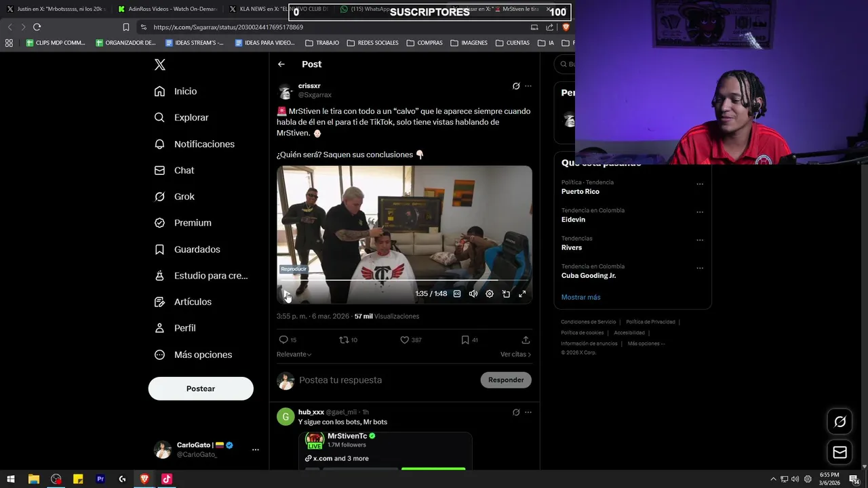Screen dimensions: 868x488
Task: Open Grok from the sidebar
Action: (x=174, y=197)
